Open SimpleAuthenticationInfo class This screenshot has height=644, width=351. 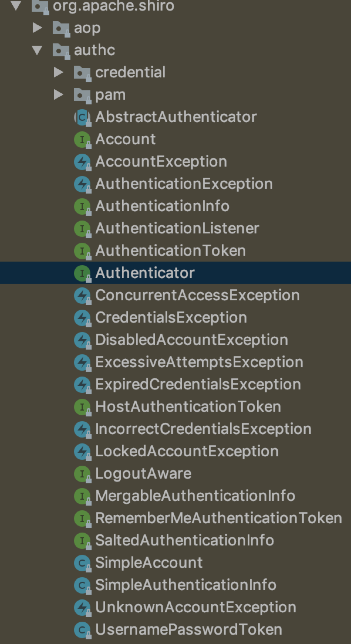coord(186,585)
